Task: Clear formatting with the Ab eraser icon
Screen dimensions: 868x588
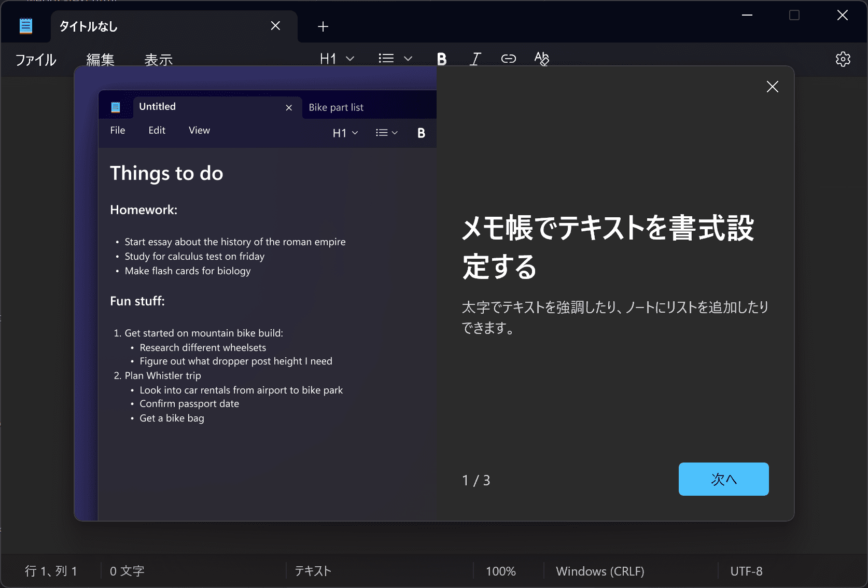Action: (542, 59)
